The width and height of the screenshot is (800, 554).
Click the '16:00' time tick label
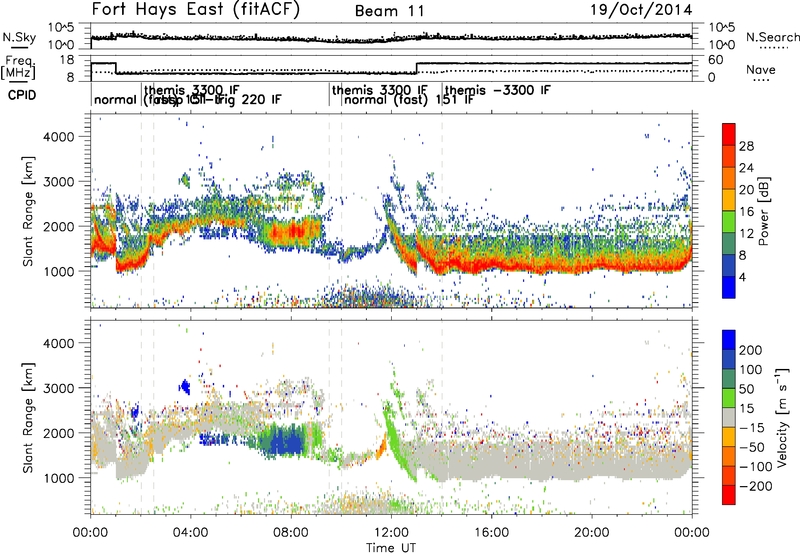[x=491, y=533]
